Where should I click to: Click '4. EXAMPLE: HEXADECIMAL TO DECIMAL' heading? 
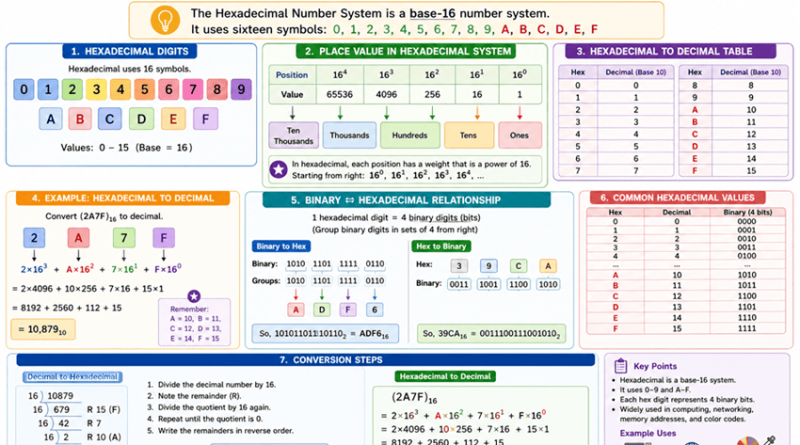tap(122, 198)
